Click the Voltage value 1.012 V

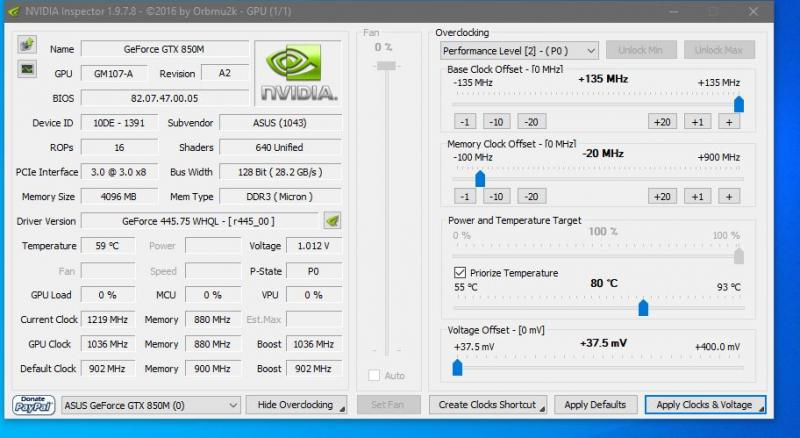coord(314,246)
